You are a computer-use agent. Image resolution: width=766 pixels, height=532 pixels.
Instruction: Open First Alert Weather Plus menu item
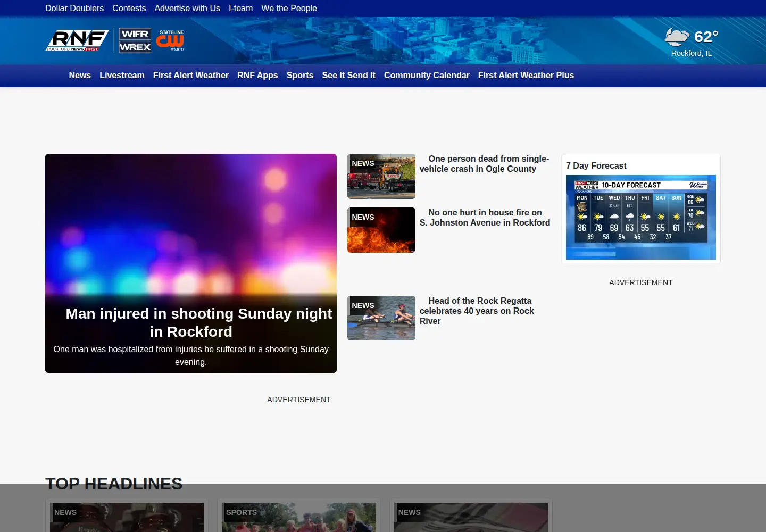tap(526, 76)
